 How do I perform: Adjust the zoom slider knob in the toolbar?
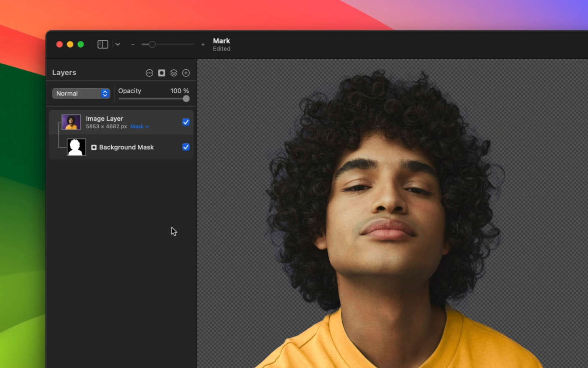coord(152,44)
